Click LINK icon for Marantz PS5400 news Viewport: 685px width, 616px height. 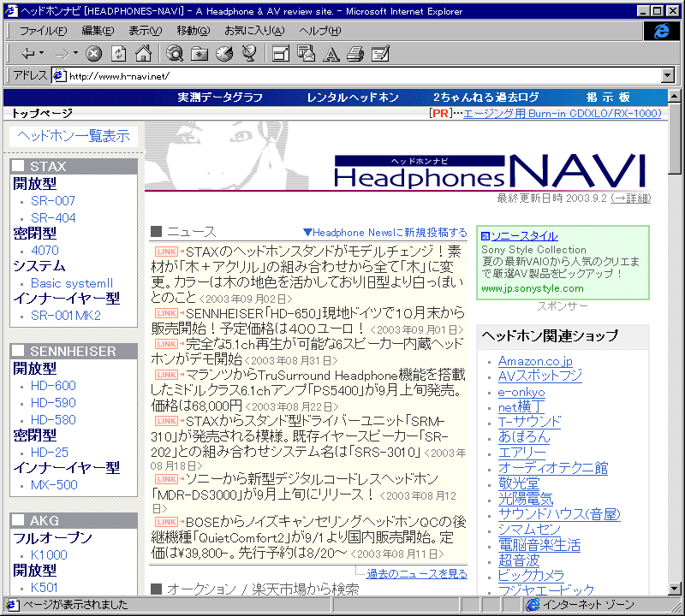click(166, 375)
